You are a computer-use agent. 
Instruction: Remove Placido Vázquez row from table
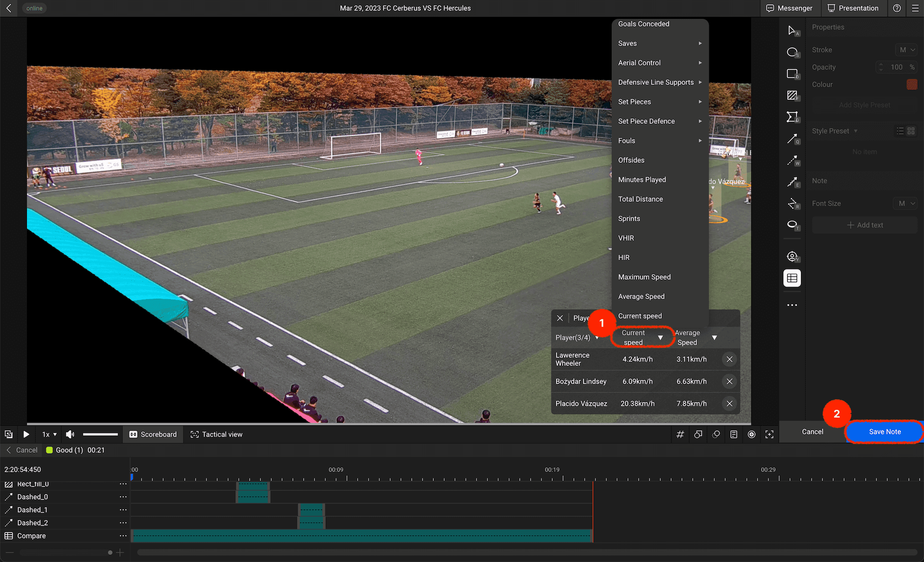[730, 404]
